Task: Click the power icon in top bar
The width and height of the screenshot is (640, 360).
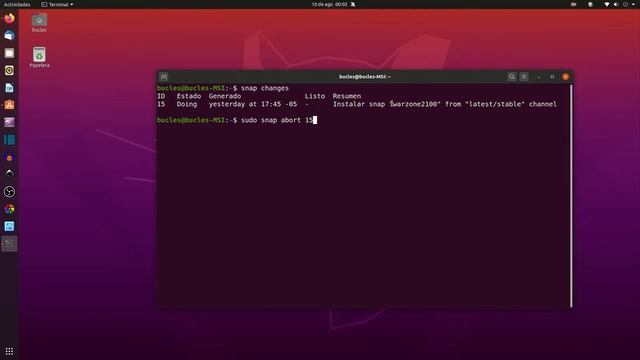Action: (x=625, y=4)
